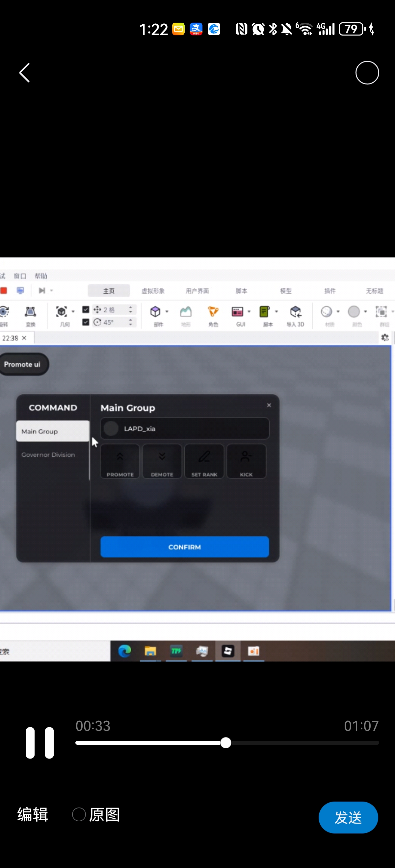This screenshot has width=395, height=868.
Task: Expand the 部件 part dropdown arrow
Action: coord(167,312)
